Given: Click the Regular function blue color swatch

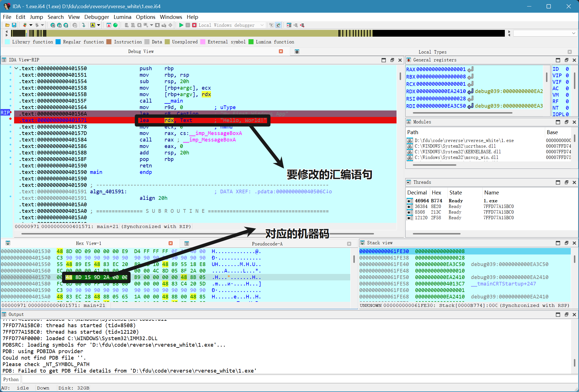Looking at the screenshot, I should (x=58, y=42).
